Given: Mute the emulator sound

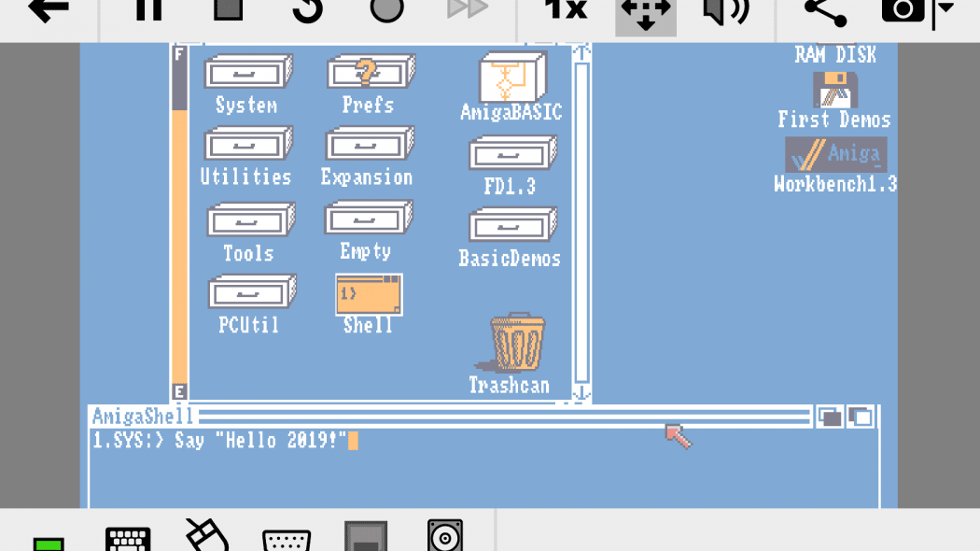Looking at the screenshot, I should point(725,11).
